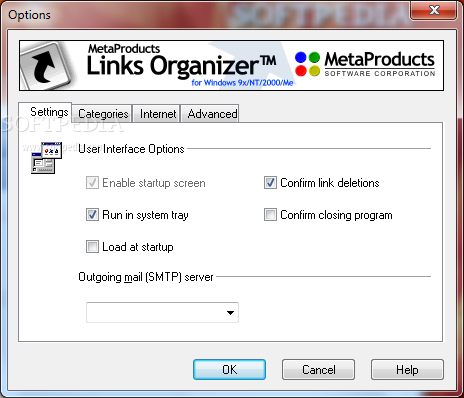Click the Confirm link deletions label

tap(330, 183)
